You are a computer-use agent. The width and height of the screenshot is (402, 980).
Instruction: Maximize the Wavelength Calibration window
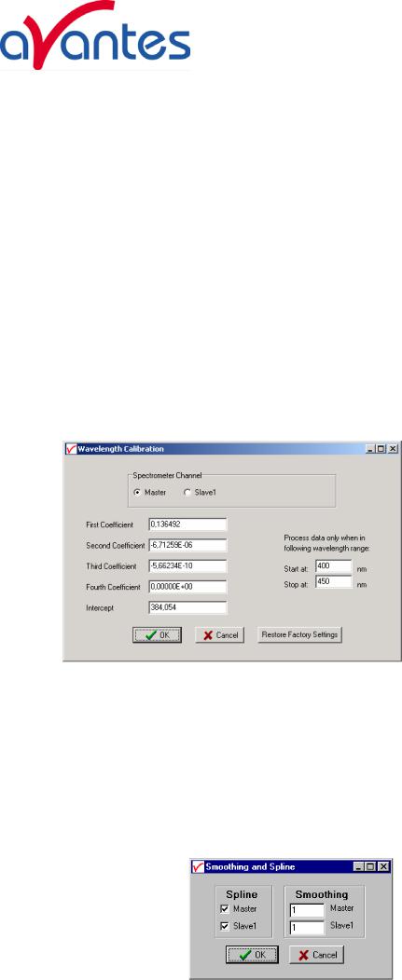pyautogui.click(x=381, y=449)
